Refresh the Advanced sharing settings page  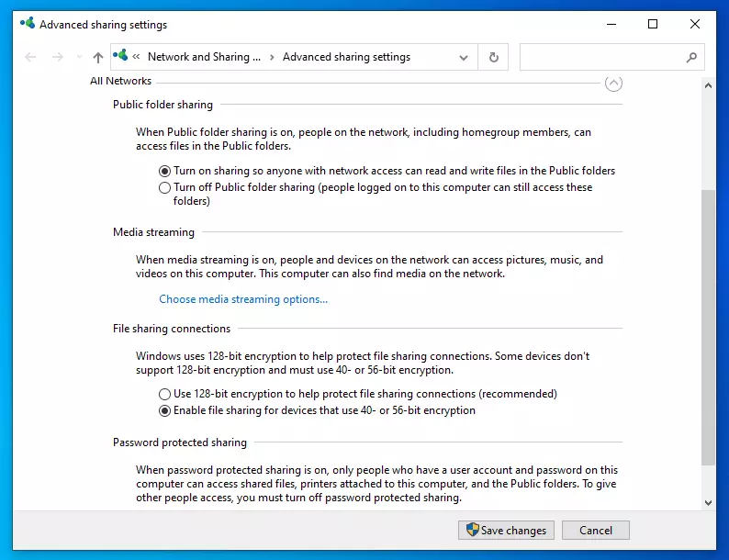(x=493, y=57)
